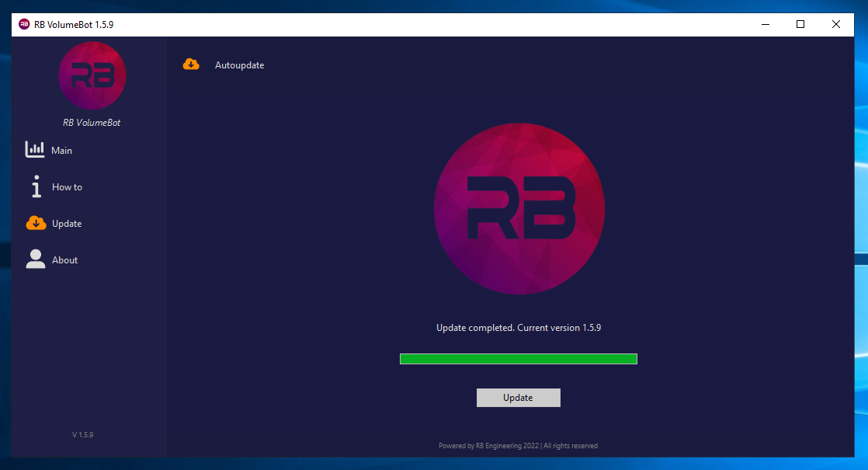Click the V 1.5.9 version label
This screenshot has width=868, height=470.
pos(82,434)
